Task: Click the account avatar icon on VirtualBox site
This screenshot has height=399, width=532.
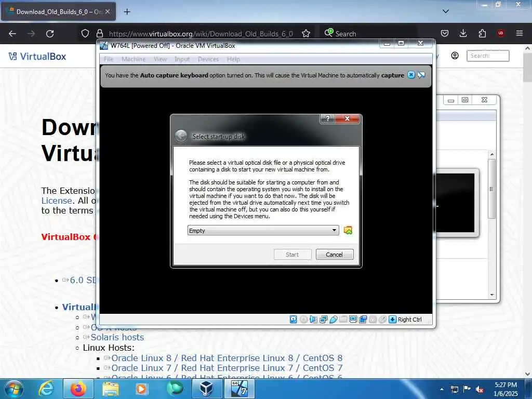Action: pos(455,56)
